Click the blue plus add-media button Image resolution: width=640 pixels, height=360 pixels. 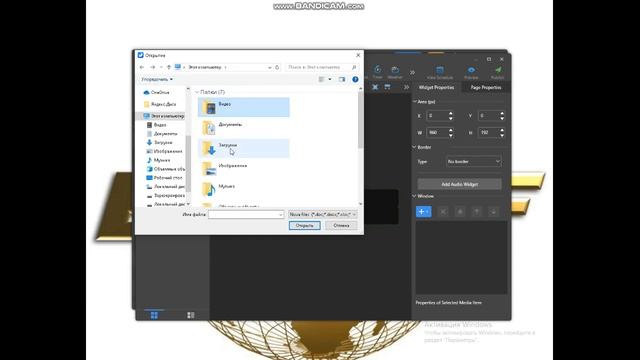423,211
